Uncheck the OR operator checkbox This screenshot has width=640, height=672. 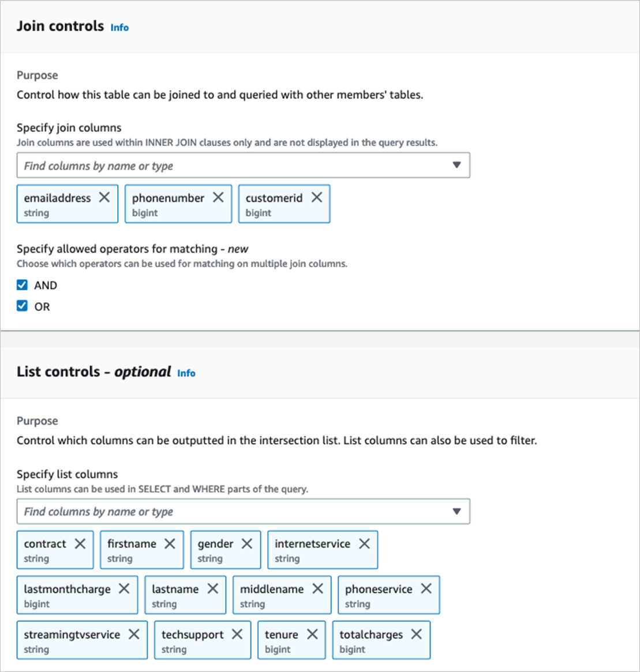[x=23, y=306]
